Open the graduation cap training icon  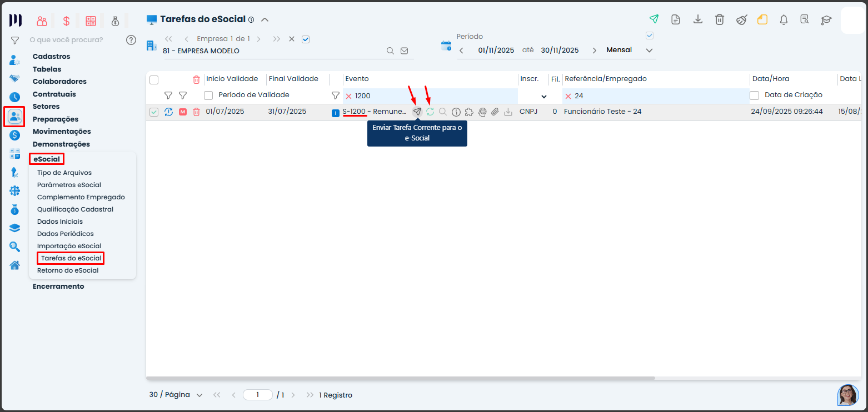[826, 19]
